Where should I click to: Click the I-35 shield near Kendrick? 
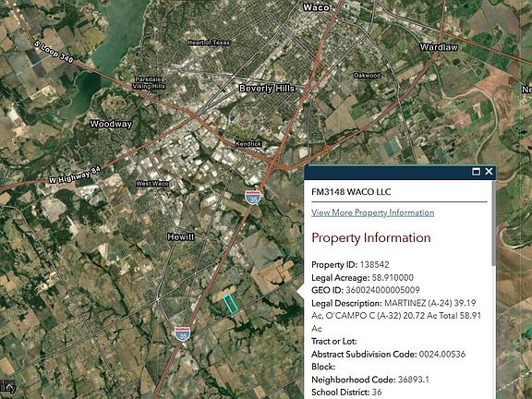point(253,197)
